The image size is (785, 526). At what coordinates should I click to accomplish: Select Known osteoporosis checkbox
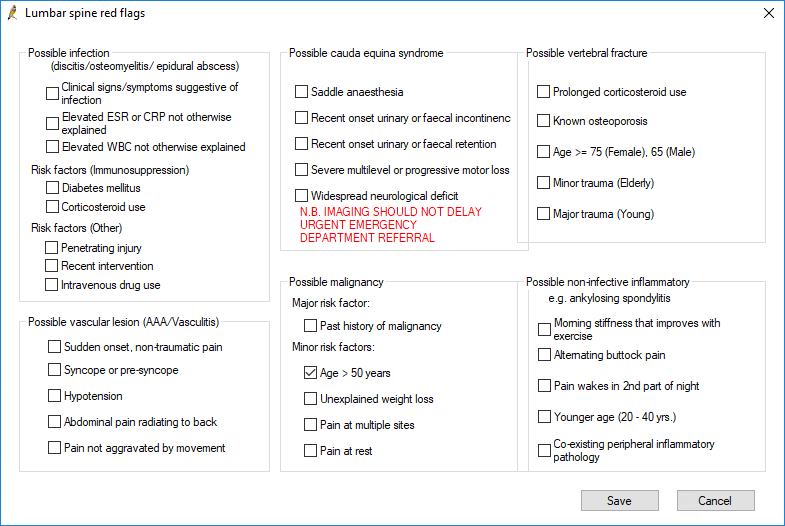click(x=544, y=121)
